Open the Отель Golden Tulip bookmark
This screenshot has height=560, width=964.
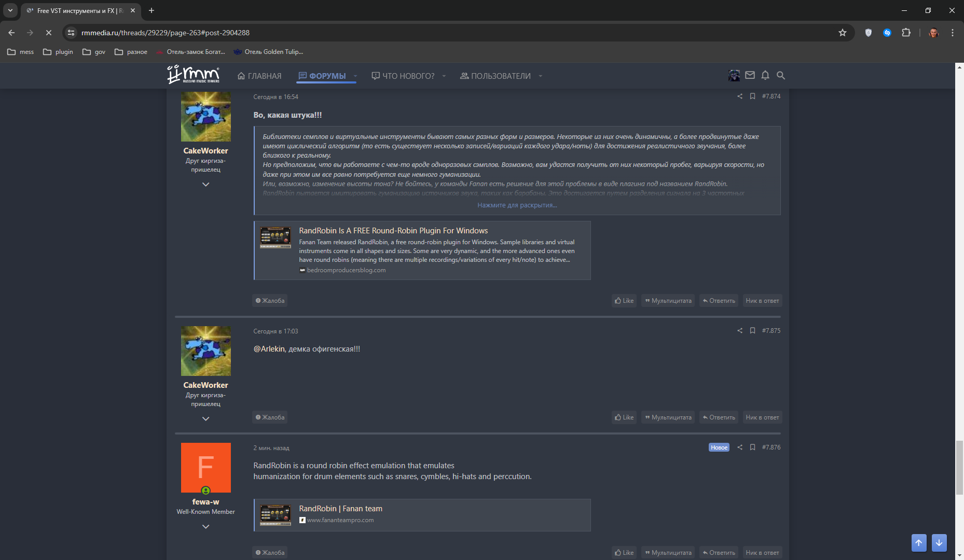pos(268,52)
